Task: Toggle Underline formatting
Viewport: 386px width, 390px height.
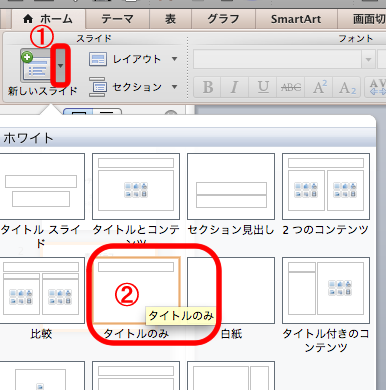Action: coord(263,87)
